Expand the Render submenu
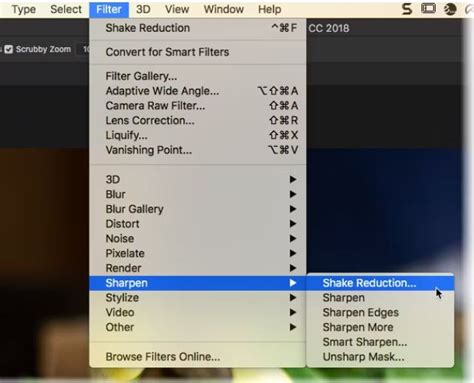 [x=198, y=268]
